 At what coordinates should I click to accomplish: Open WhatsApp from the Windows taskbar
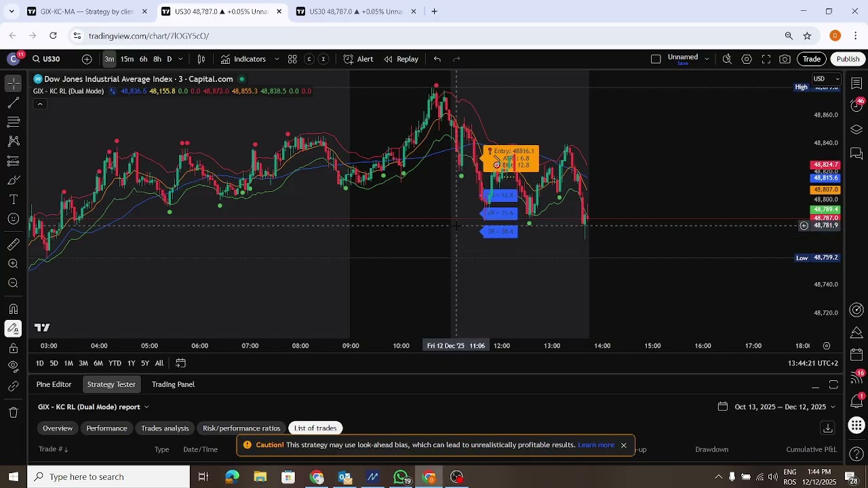coord(401,477)
